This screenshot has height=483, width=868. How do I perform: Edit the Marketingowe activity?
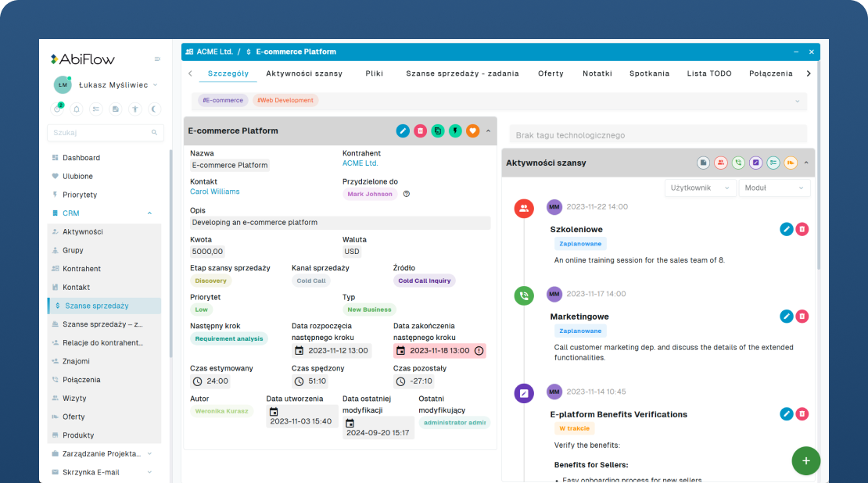tap(787, 317)
